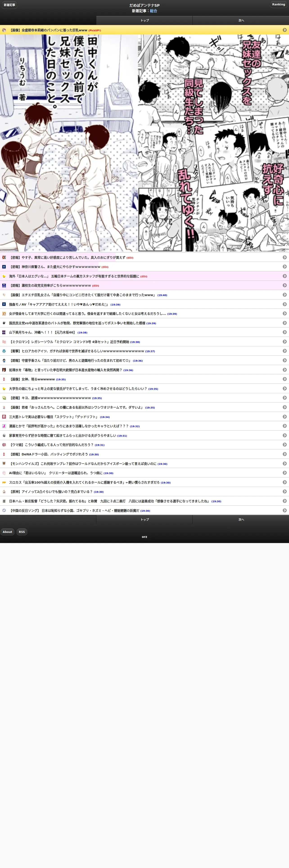Click 次へ in the header navigation
The image size is (289, 868).
click(x=241, y=21)
